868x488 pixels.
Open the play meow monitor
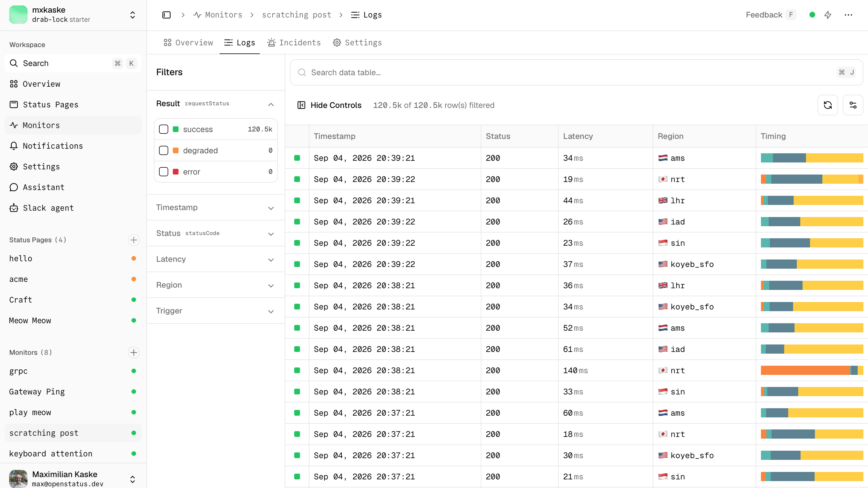(x=73, y=413)
